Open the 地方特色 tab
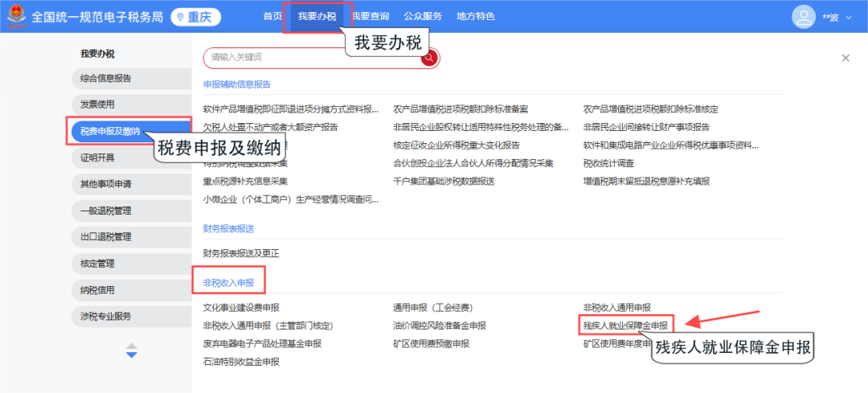The image size is (868, 393). [476, 17]
